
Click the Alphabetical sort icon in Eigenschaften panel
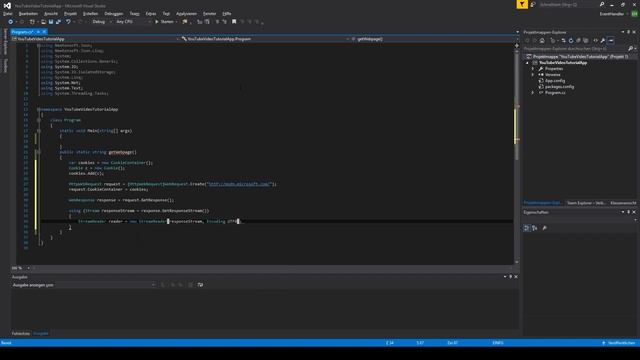pos(535,228)
